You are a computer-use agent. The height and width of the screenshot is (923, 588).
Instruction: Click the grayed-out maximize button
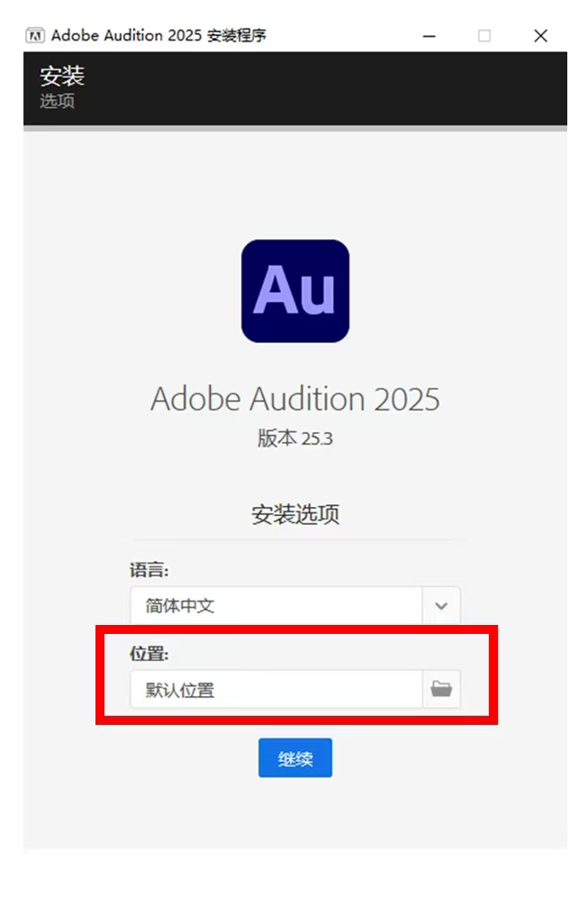(x=484, y=36)
